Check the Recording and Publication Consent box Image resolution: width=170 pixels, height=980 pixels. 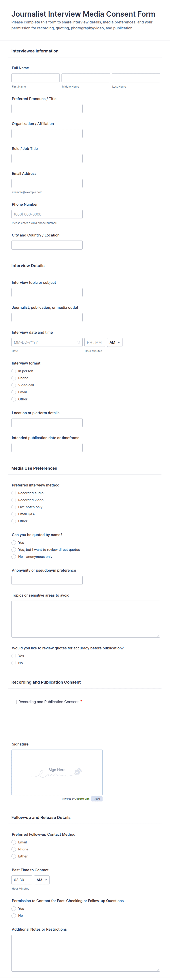(14, 702)
